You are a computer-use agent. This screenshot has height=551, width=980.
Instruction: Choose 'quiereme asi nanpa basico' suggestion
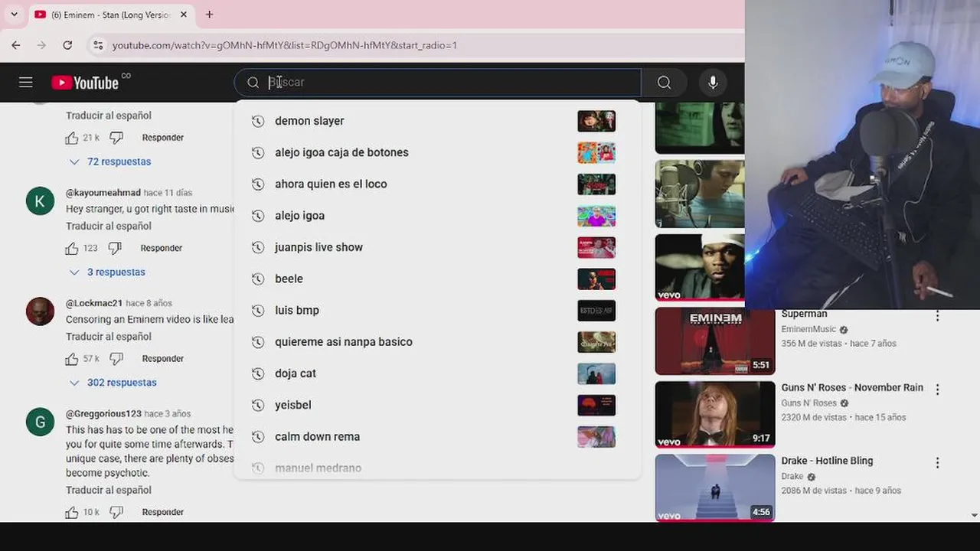coord(437,341)
